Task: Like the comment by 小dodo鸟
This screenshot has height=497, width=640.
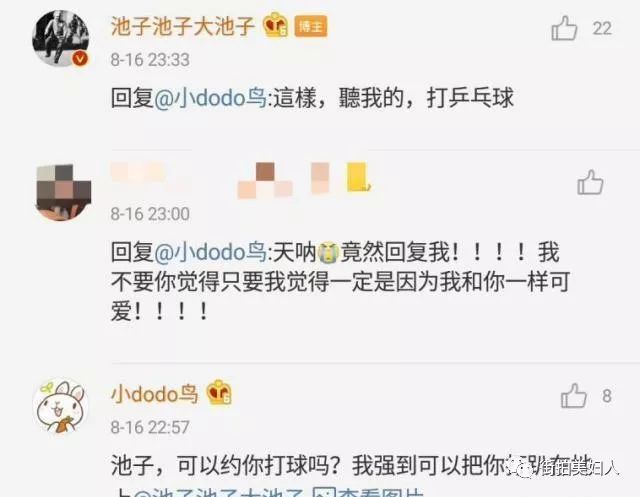Action: pos(573,395)
